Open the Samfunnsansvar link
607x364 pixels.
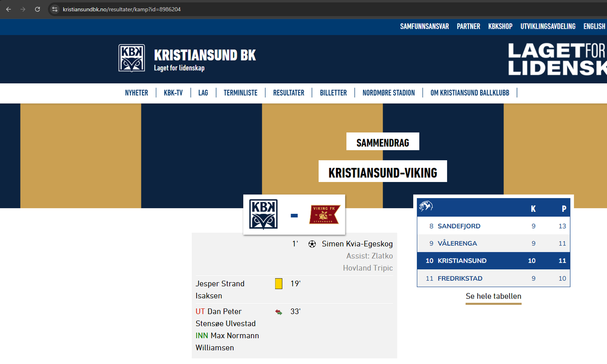(x=424, y=26)
